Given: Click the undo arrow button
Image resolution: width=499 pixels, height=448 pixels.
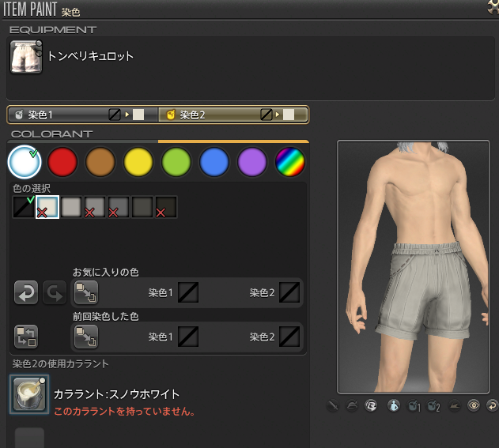Looking at the screenshot, I should coord(26,292).
